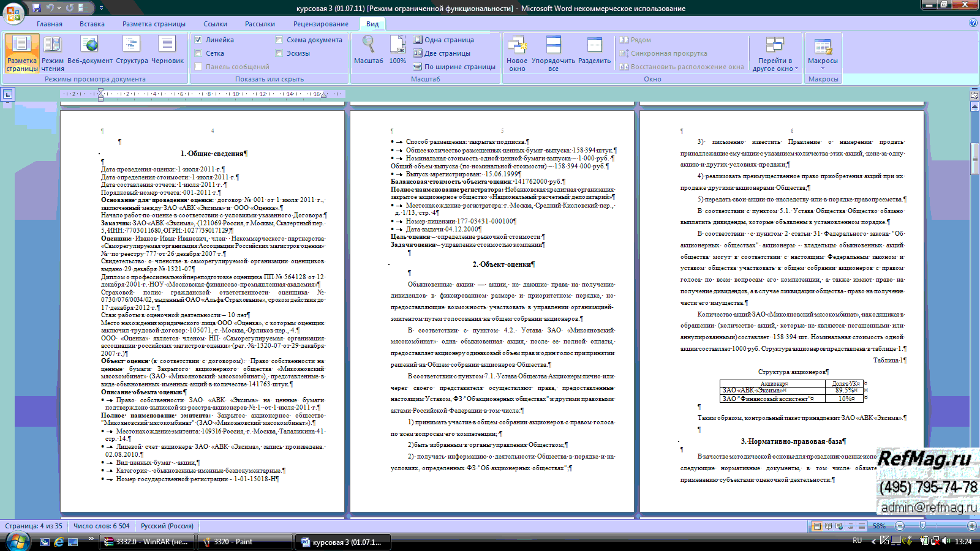Image resolution: width=980 pixels, height=551 pixels.
Task: Switch to Структура outline view
Action: pyautogui.click(x=132, y=53)
